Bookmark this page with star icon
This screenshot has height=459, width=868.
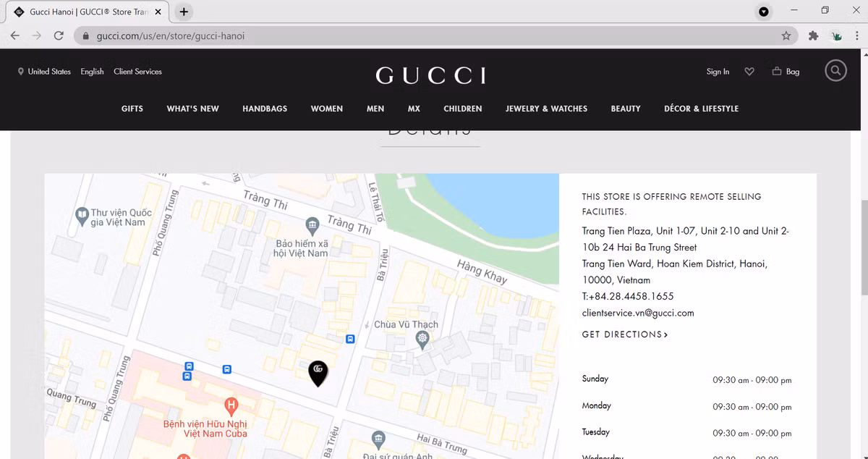coord(786,35)
